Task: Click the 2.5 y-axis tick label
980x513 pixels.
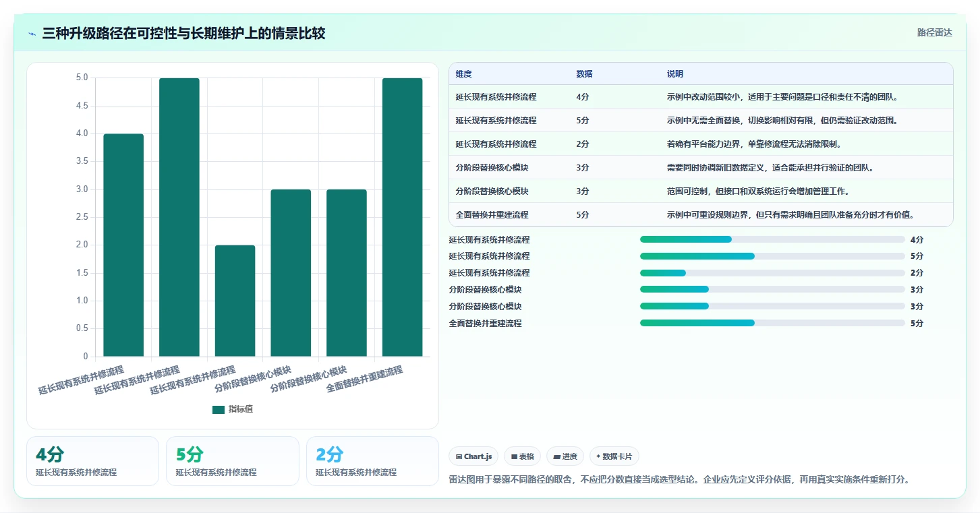Action: point(82,217)
